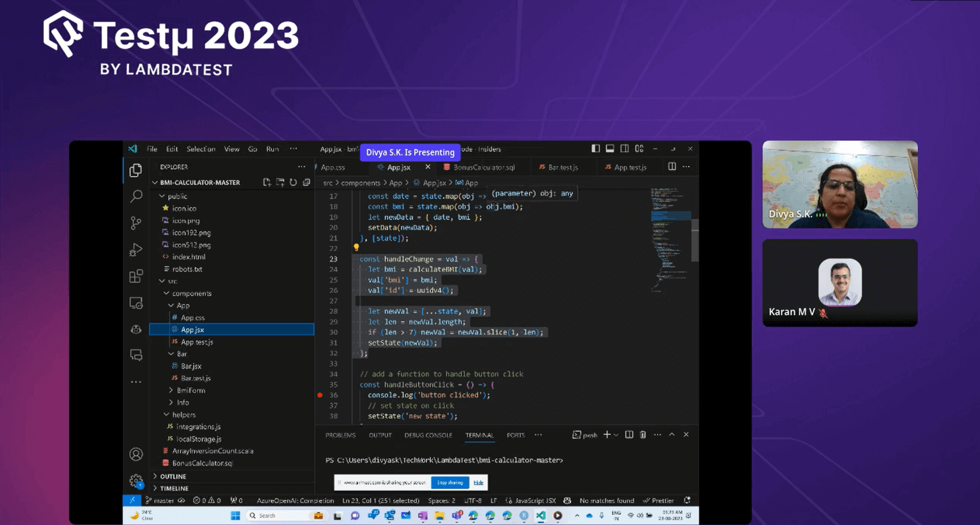
Task: Open the Accounts icon in activity bar
Action: click(x=136, y=454)
